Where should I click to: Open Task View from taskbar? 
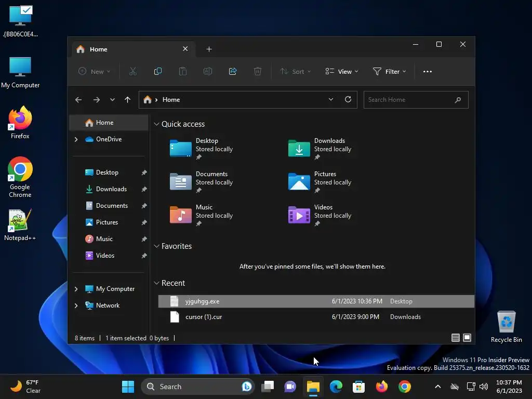tap(268, 387)
